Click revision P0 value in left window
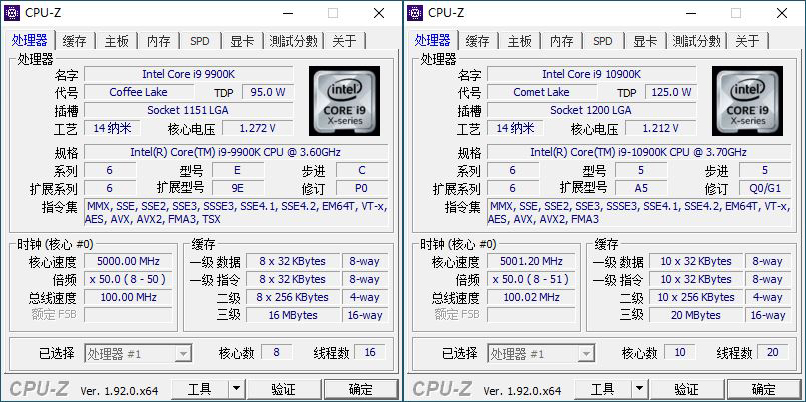This screenshot has width=806, height=402. (x=362, y=188)
